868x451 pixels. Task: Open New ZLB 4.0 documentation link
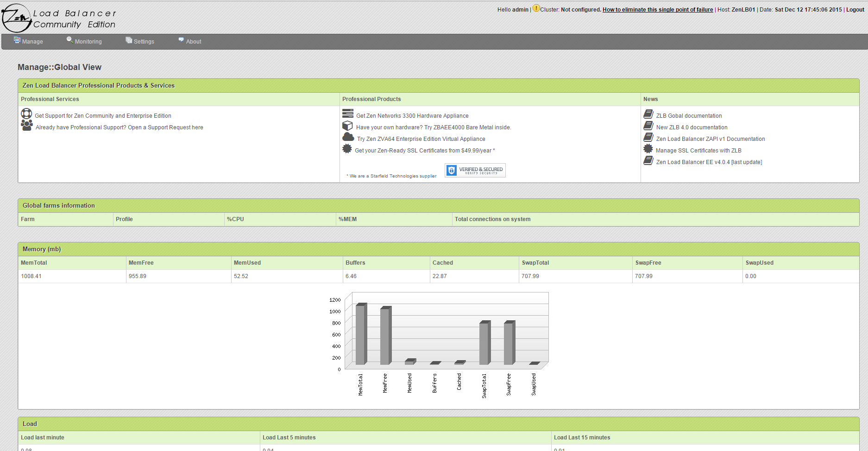(692, 127)
